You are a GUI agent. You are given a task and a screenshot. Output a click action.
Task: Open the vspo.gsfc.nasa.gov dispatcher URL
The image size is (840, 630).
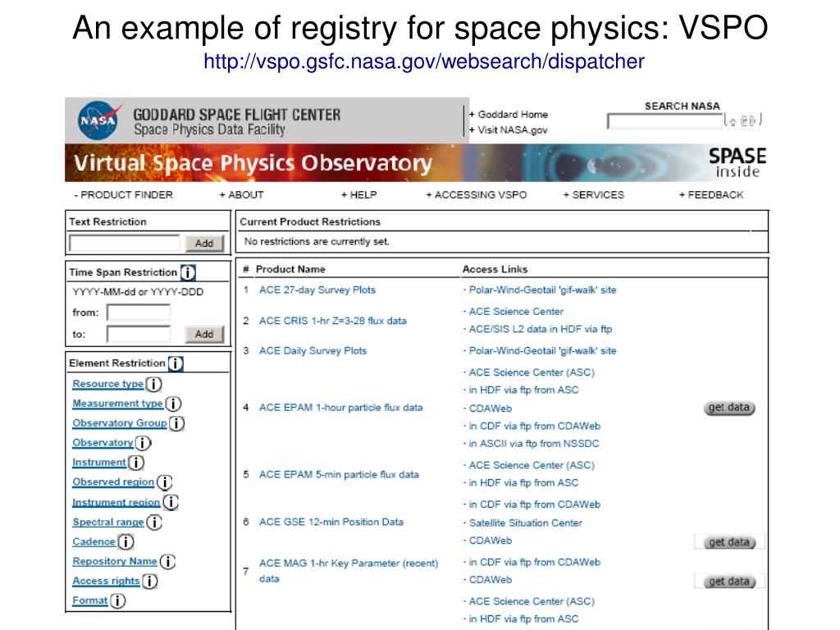[x=424, y=62]
